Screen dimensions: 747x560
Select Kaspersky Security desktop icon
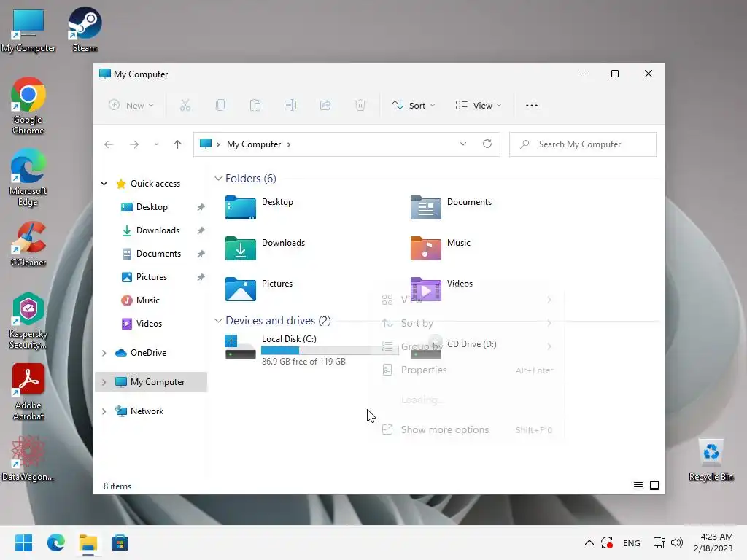click(x=28, y=321)
